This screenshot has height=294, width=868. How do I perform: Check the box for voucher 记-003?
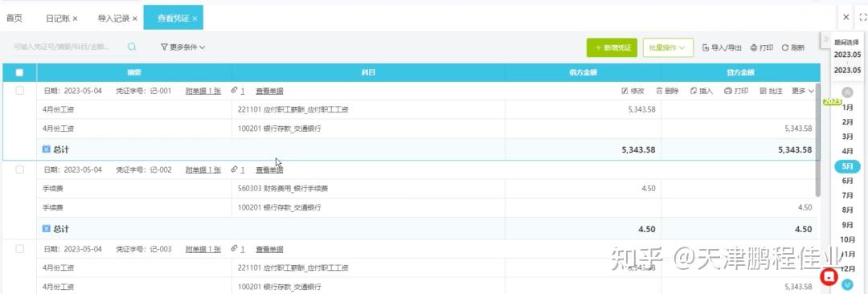20,249
